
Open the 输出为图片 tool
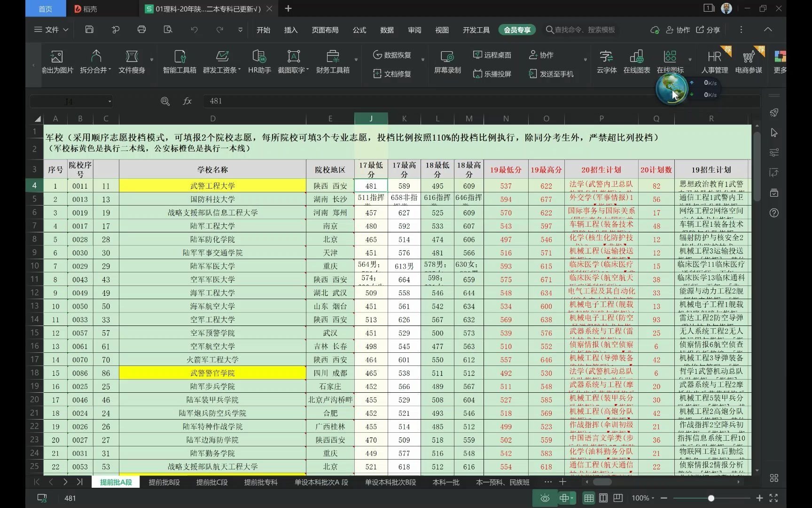pyautogui.click(x=57, y=62)
